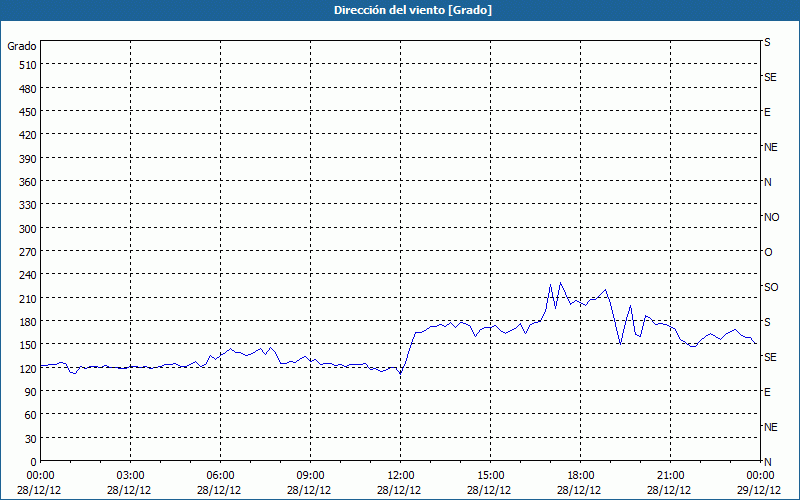The image size is (800, 500).
Task: Select the 240 tick label on the left axis
Action: [x=29, y=275]
